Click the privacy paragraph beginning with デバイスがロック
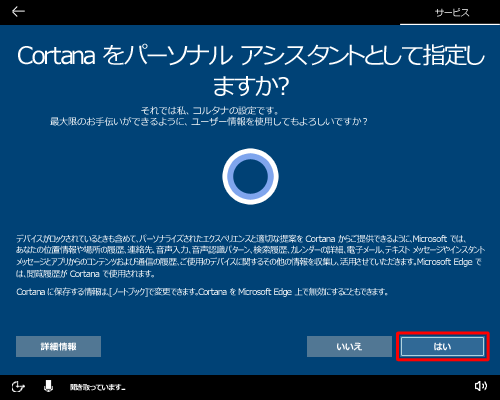 coord(250,256)
